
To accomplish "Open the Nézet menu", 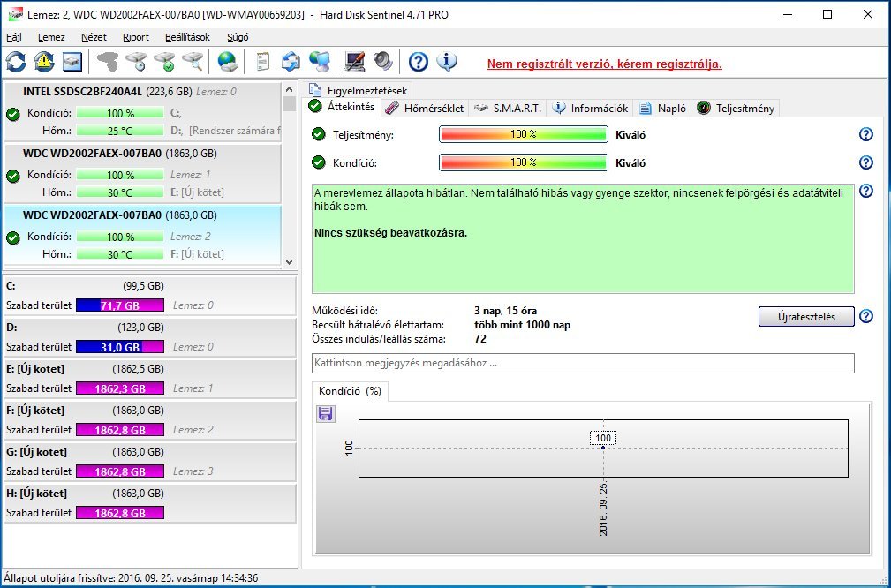I will (x=94, y=37).
